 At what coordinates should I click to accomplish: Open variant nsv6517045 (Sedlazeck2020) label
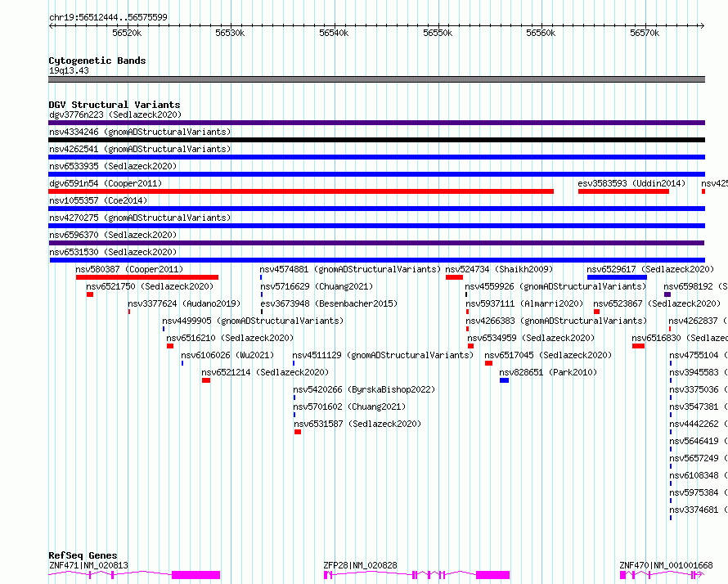point(548,355)
